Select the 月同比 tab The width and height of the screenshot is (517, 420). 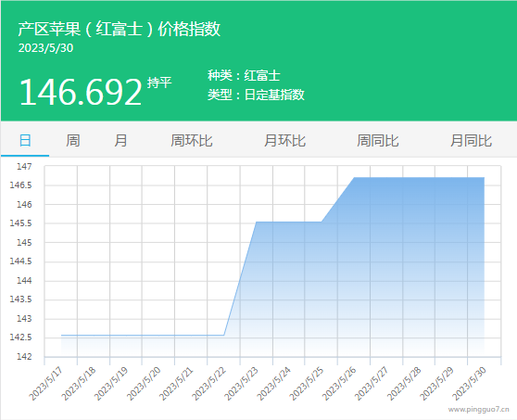(472, 141)
